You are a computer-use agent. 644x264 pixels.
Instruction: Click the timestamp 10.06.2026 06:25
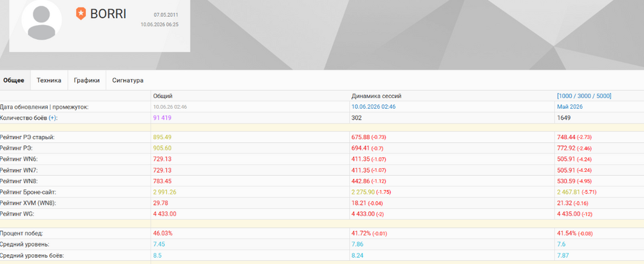point(159,24)
